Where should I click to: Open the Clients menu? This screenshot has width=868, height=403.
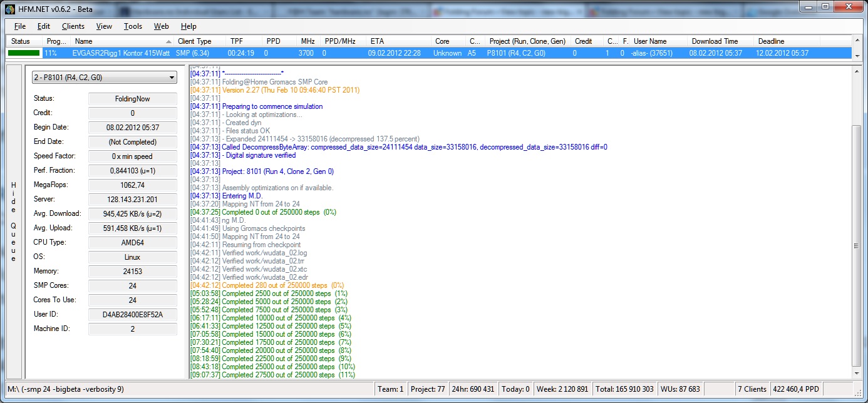73,26
